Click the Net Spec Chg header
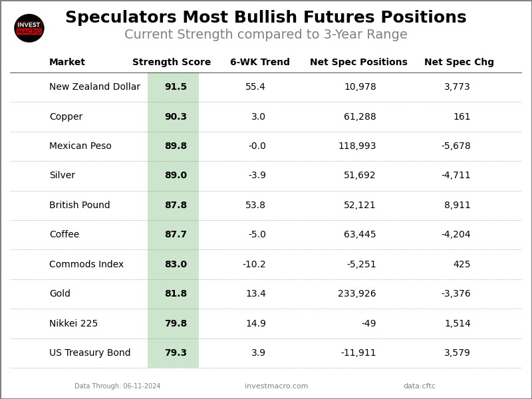532x399 pixels. (x=459, y=63)
